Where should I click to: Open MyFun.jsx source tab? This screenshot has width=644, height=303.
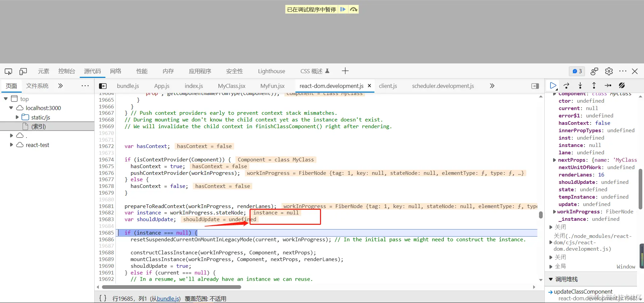(272, 86)
